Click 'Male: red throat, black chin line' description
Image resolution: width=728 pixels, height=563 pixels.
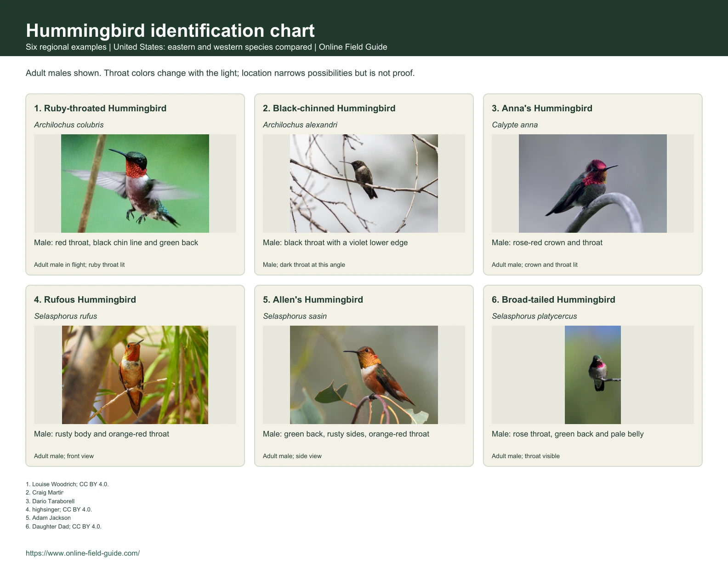coord(116,242)
